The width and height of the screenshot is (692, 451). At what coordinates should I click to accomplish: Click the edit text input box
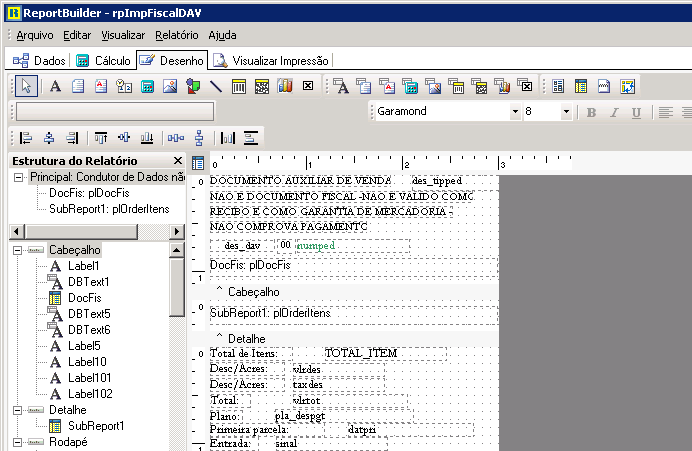point(115,112)
